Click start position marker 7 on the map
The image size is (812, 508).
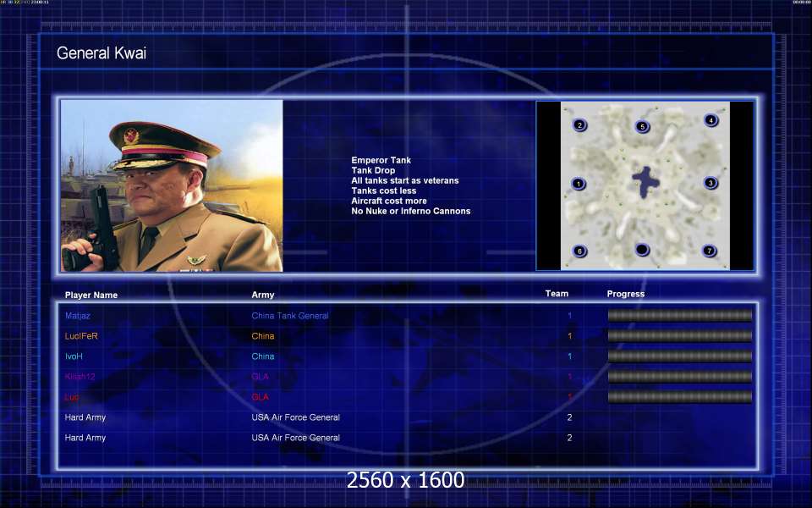pyautogui.click(x=710, y=251)
